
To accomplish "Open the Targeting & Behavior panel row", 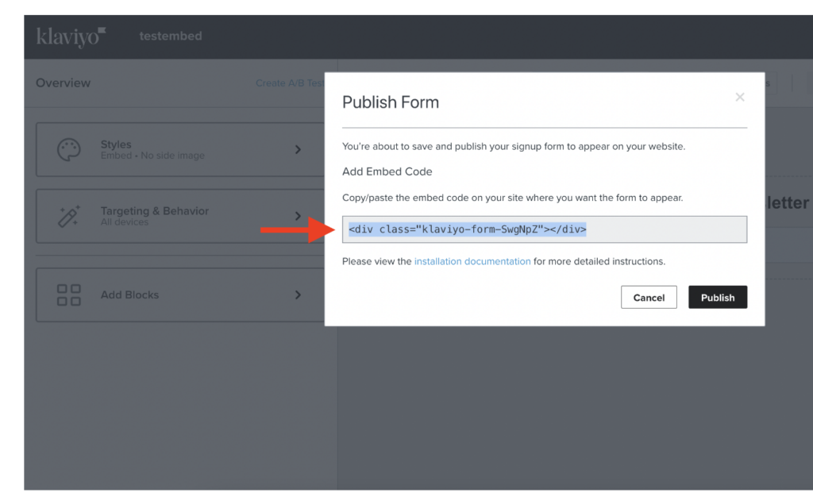I will point(180,216).
